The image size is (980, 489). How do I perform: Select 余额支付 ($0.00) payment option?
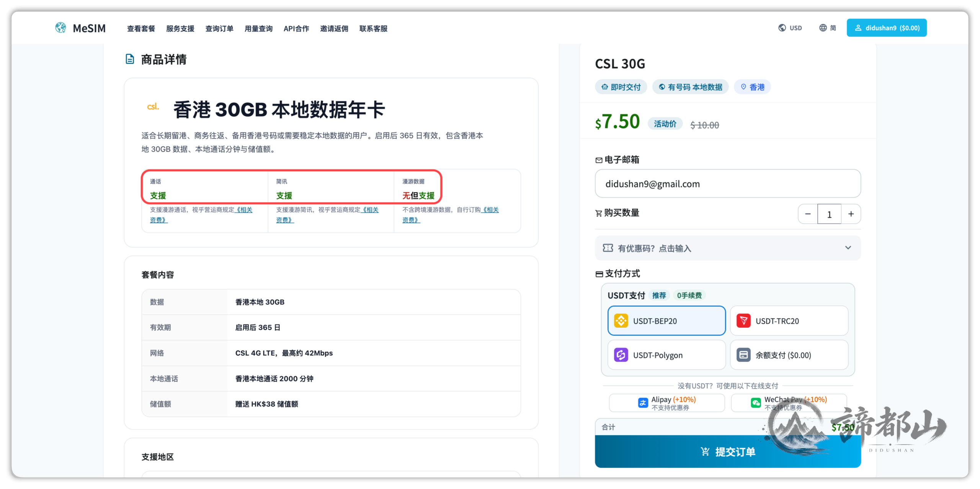coord(789,355)
